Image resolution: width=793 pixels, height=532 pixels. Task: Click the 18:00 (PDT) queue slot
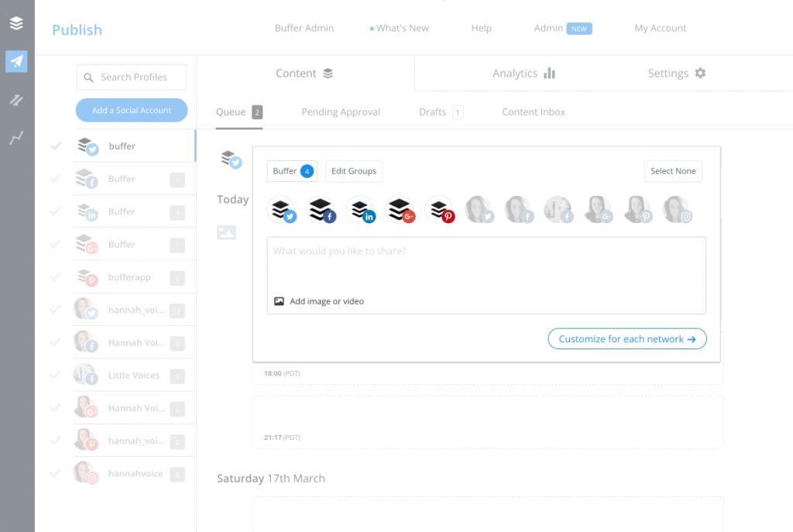(488, 374)
